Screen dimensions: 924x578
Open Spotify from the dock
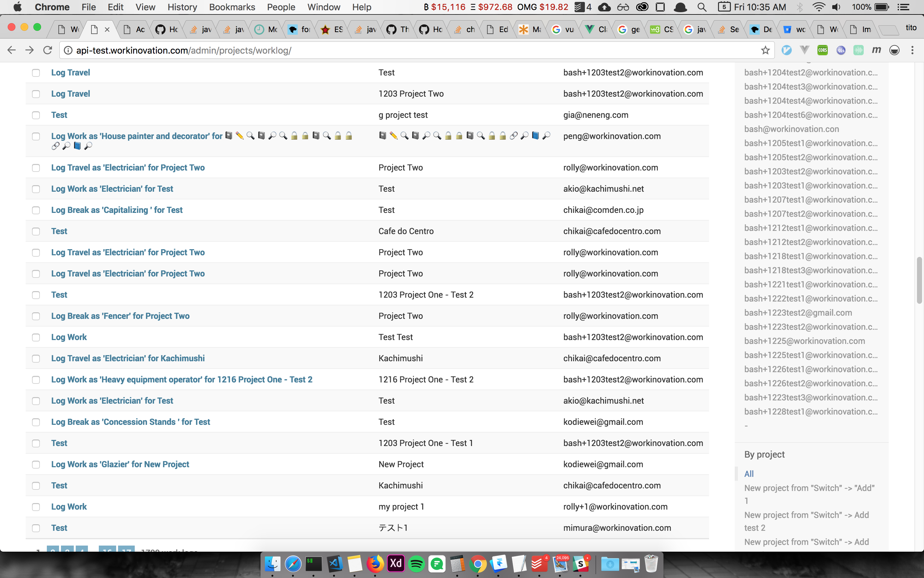click(416, 564)
